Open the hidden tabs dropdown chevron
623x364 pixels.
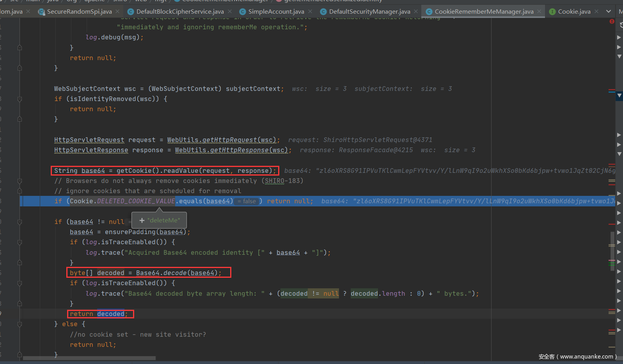pyautogui.click(x=609, y=11)
